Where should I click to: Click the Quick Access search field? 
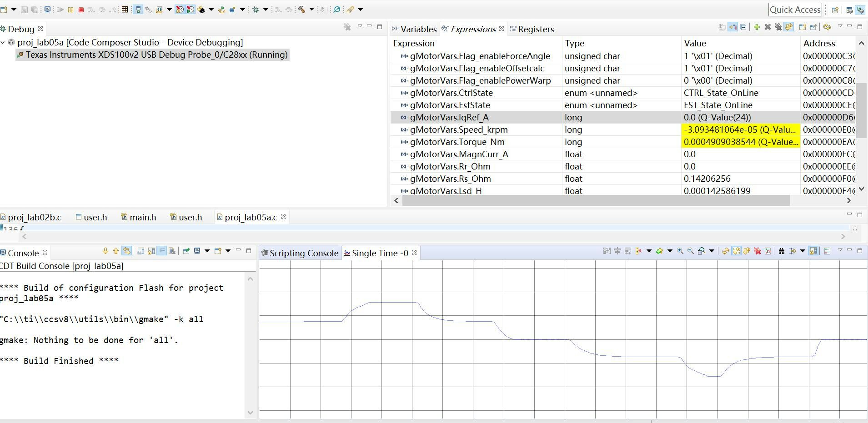(x=795, y=10)
